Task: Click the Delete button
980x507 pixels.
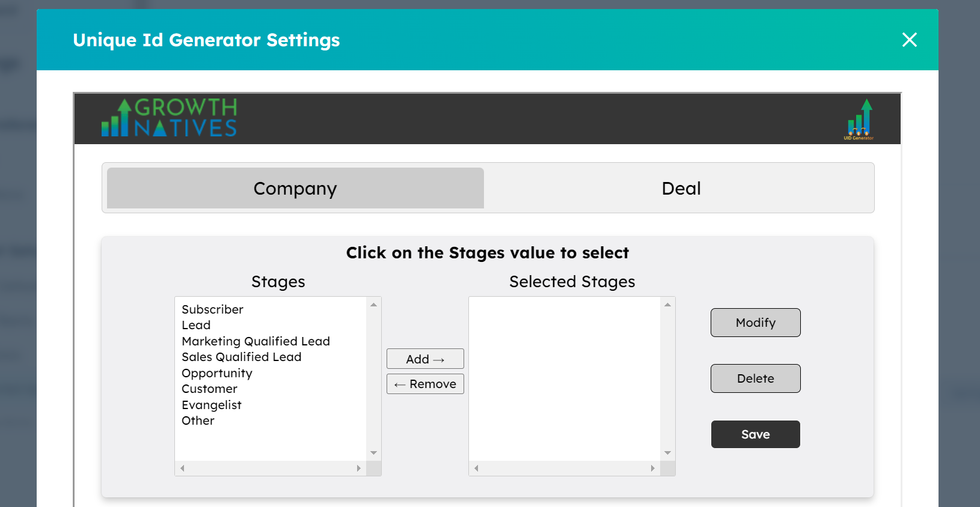Action: (755, 378)
